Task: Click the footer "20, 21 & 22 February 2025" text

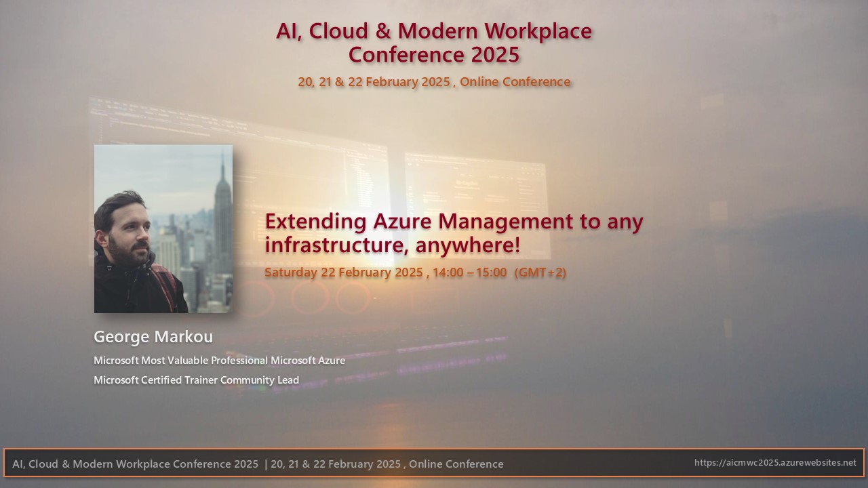Action: tap(335, 464)
